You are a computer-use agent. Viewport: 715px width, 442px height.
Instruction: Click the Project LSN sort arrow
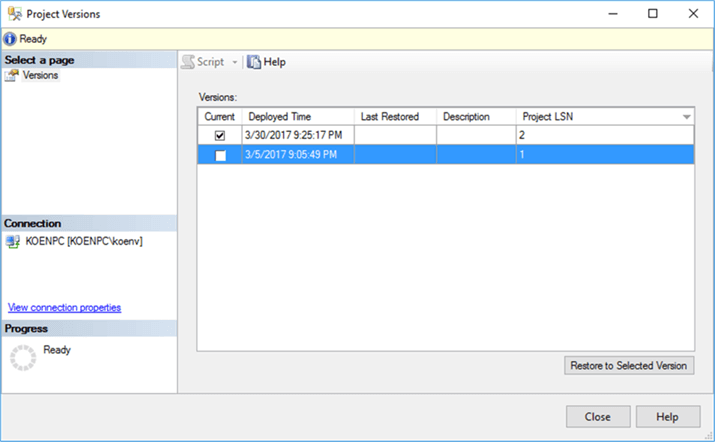pos(686,117)
